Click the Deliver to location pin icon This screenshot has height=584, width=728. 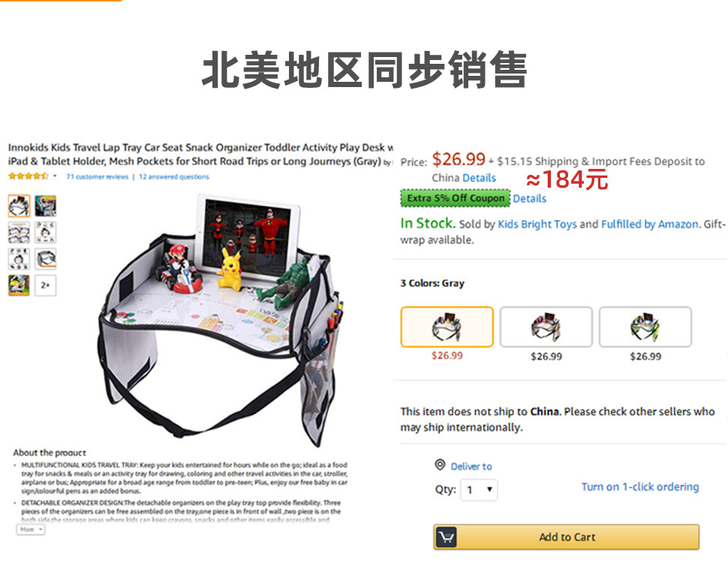440,465
